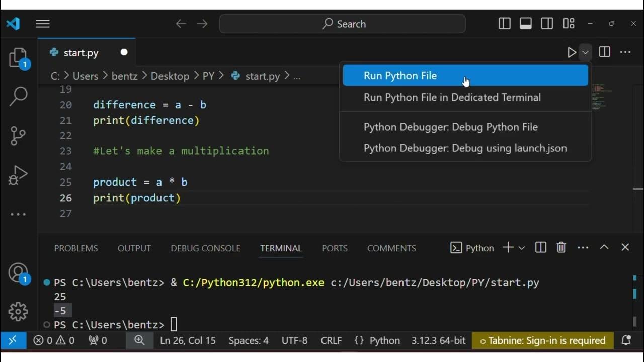Toggle the bottom panel visibility
This screenshot has width=644, height=362.
tap(526, 23)
